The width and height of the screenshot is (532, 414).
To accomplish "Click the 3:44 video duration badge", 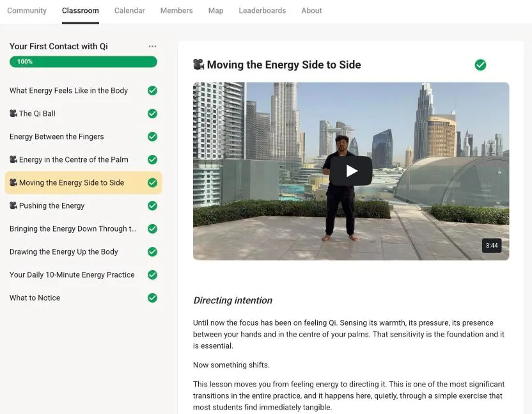I will click(492, 246).
